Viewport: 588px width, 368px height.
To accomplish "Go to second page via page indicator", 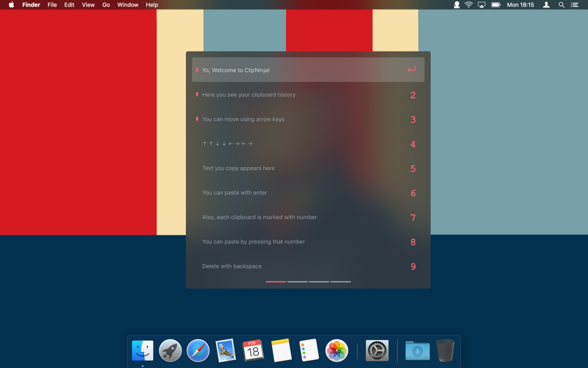I will (298, 282).
